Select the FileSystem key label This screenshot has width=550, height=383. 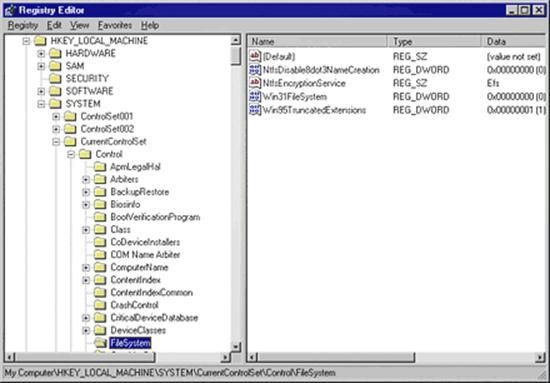tap(130, 343)
